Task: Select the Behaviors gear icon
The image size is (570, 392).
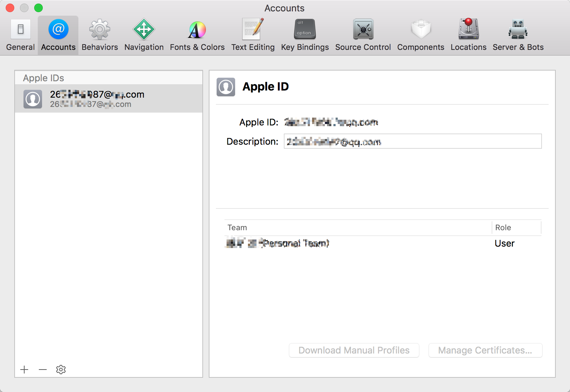Action: [99, 30]
